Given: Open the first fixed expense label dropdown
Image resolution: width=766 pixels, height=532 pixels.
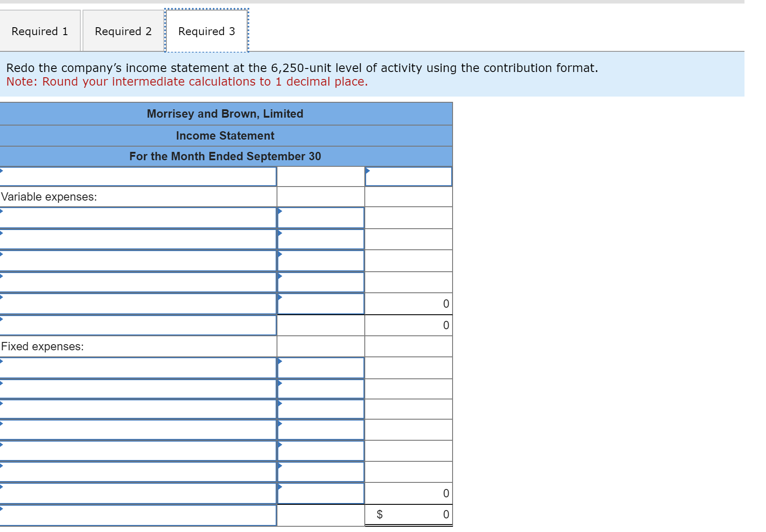Looking at the screenshot, I should [x=138, y=368].
